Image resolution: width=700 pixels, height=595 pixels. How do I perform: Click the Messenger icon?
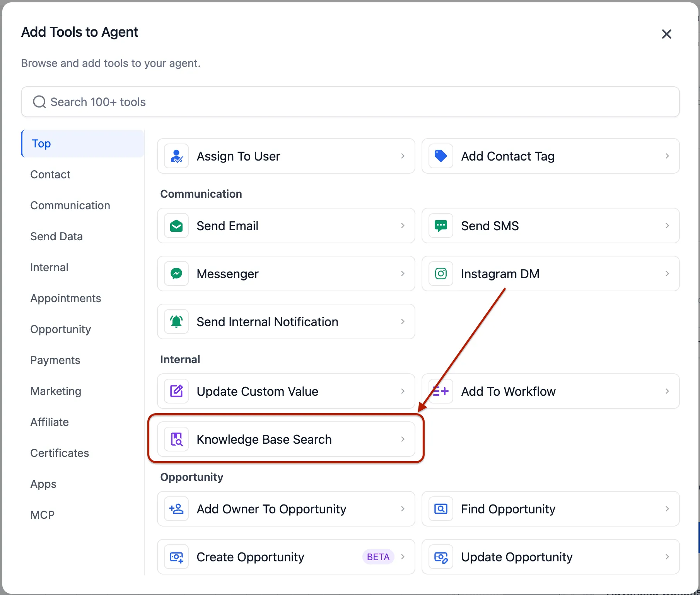pos(176,274)
